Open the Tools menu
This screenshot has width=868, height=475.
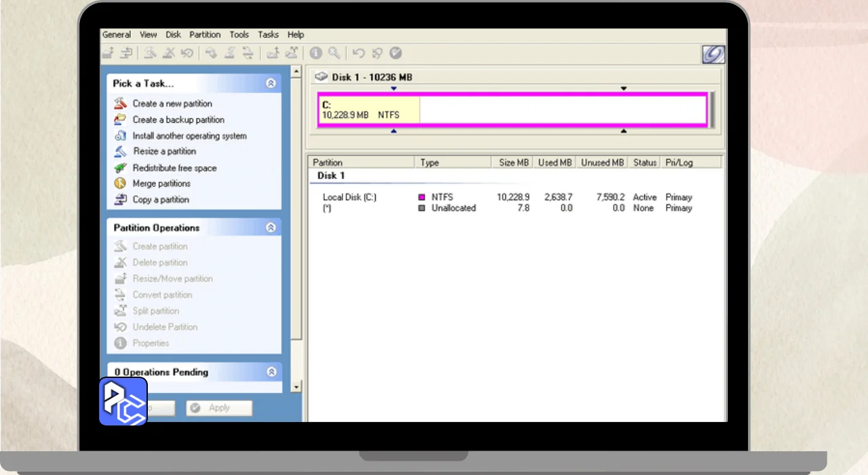[239, 35]
